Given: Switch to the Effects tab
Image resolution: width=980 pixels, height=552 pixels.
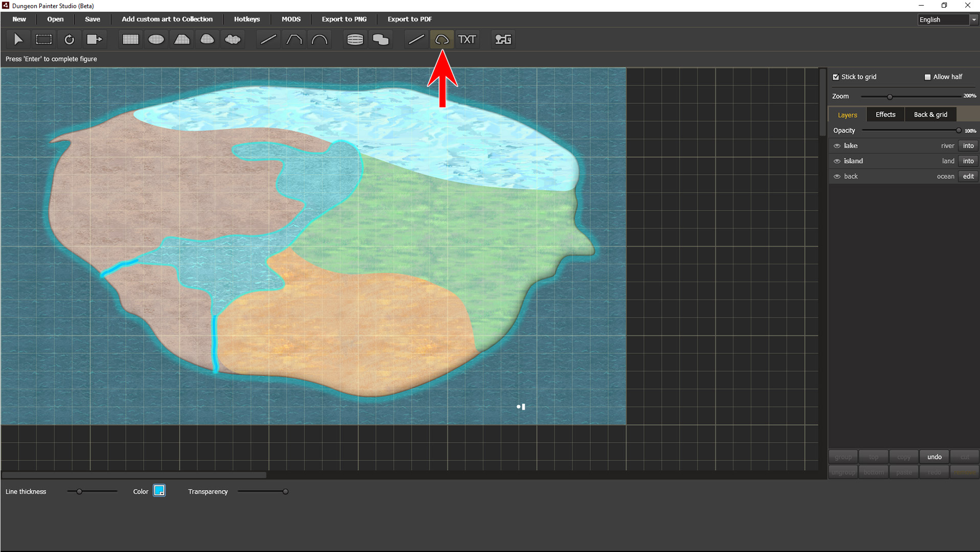Looking at the screenshot, I should pos(885,114).
